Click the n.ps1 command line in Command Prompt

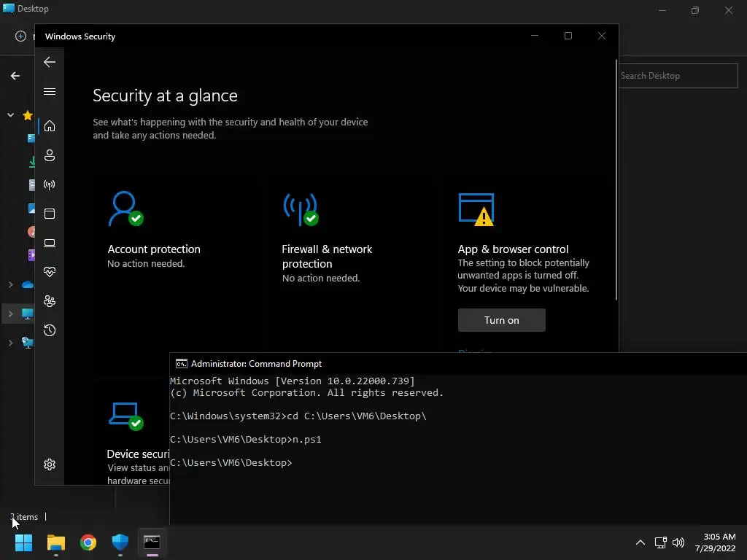click(245, 439)
